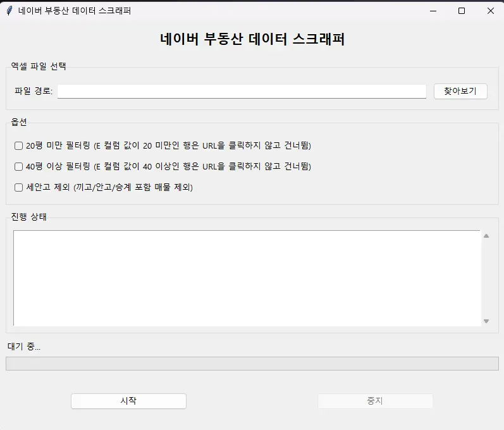Start scraping with the 시작 button

click(x=128, y=401)
